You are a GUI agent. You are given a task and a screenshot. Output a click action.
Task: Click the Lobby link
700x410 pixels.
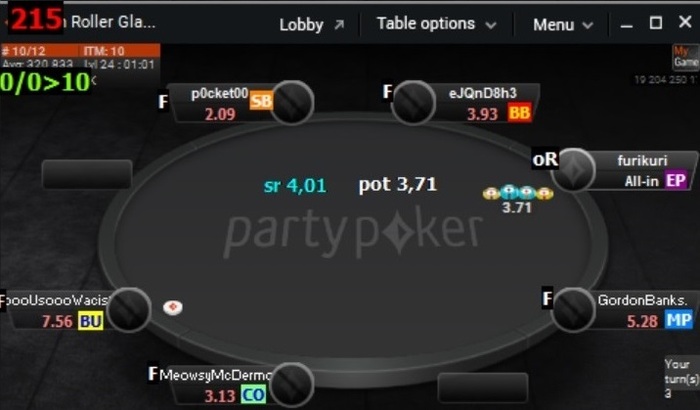(x=301, y=25)
